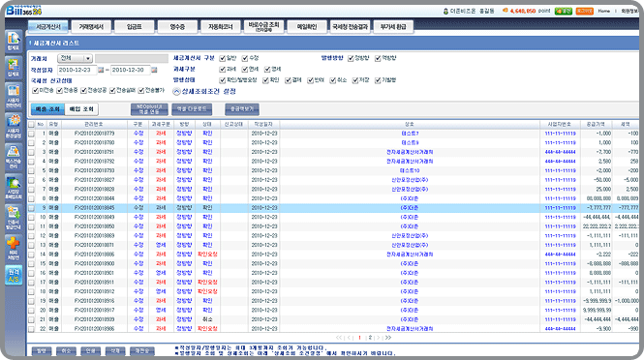
Task: Switch to the 세금계산서 tab
Action: (x=48, y=27)
